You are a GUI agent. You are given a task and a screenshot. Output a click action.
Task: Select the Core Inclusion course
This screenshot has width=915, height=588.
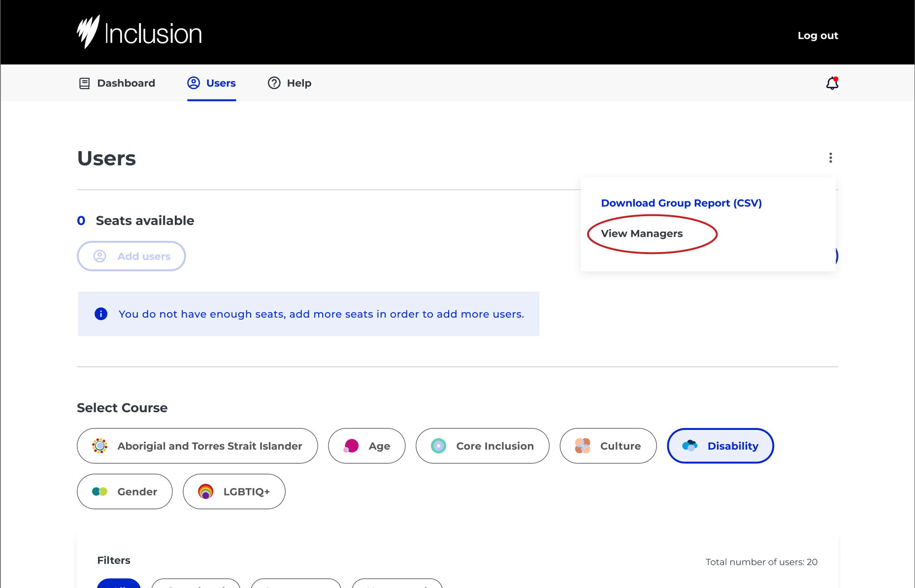point(482,446)
